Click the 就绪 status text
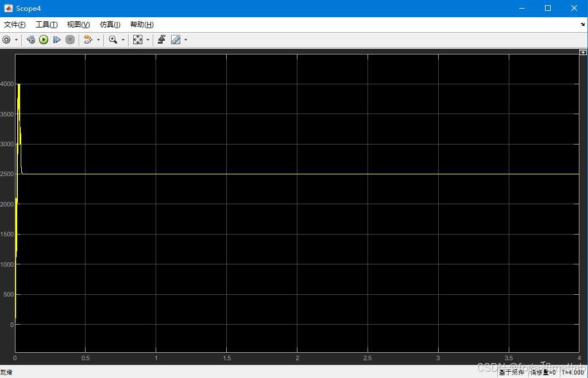 click(x=6, y=372)
